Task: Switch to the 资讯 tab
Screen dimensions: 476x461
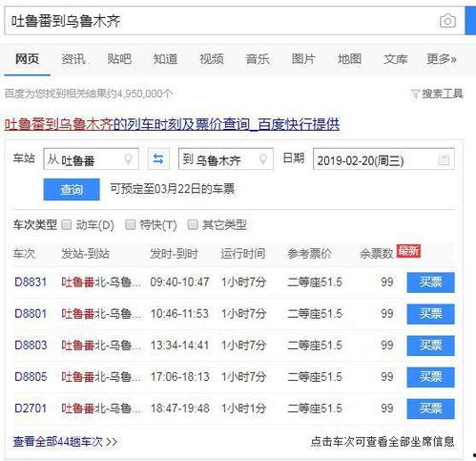Action: pyautogui.click(x=73, y=59)
